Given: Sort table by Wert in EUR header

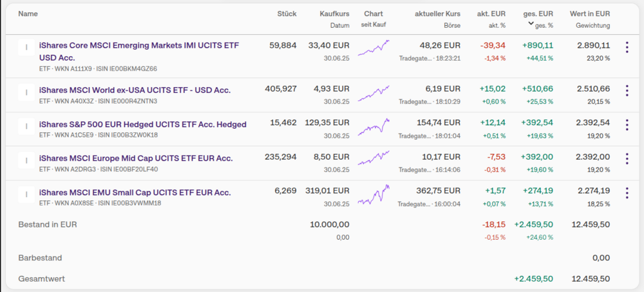Looking at the screenshot, I should 590,14.
